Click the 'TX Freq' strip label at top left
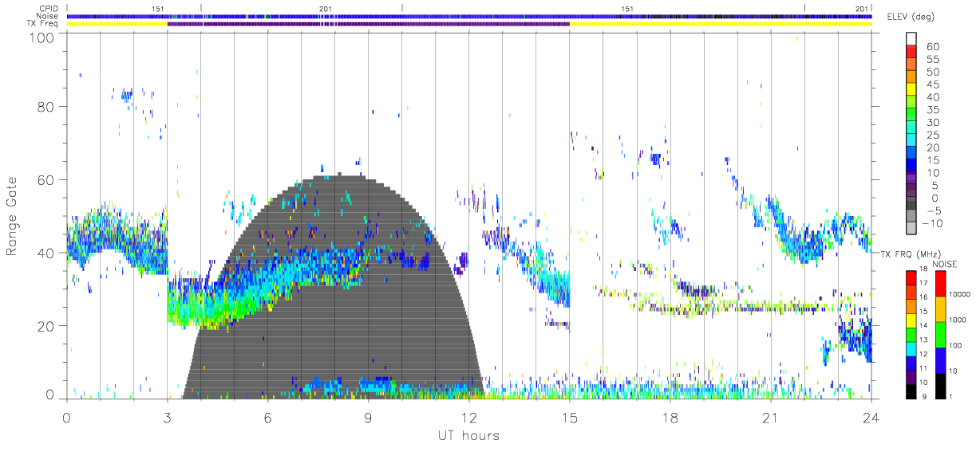Viewport: 980px width, 452px height. tap(41, 24)
